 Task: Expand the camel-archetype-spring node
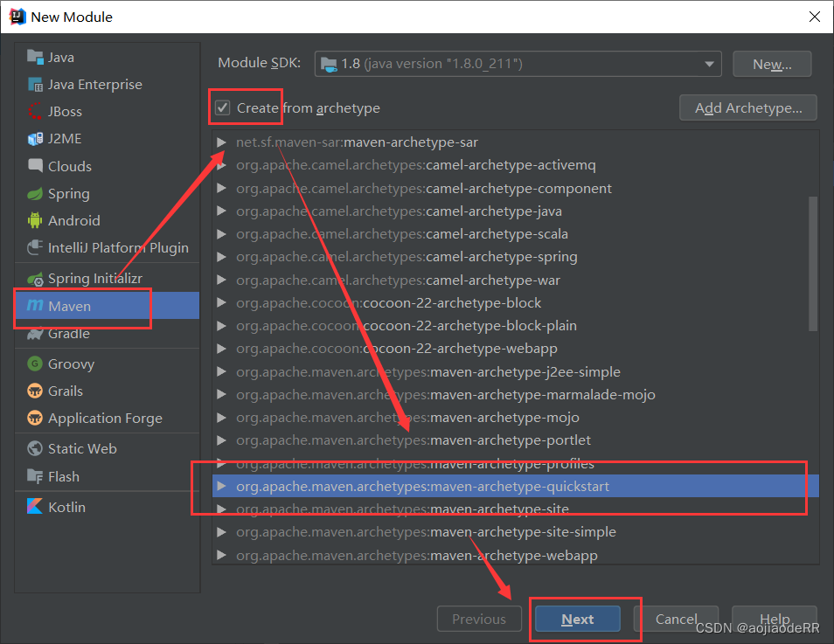[x=222, y=257]
